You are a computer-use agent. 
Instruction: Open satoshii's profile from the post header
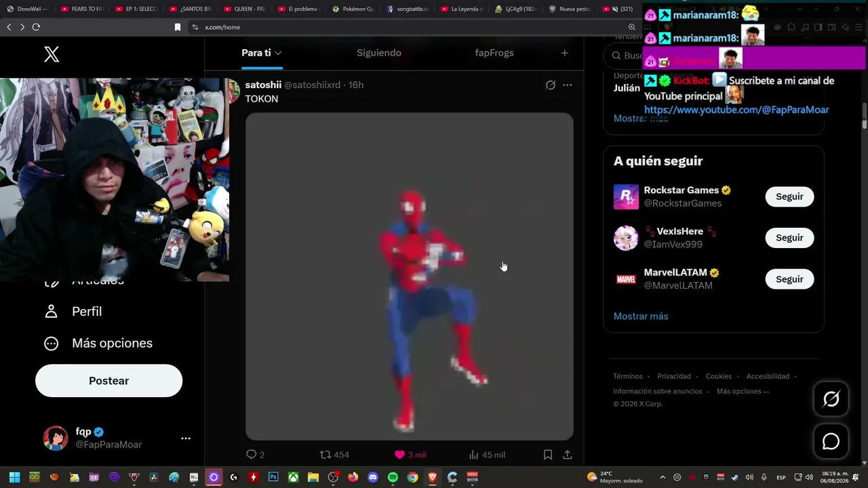click(x=263, y=85)
